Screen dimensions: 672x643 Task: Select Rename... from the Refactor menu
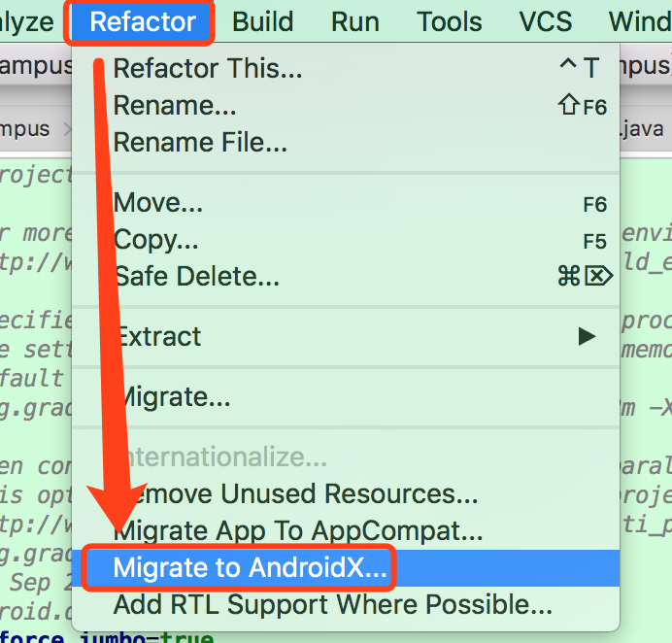click(x=175, y=106)
